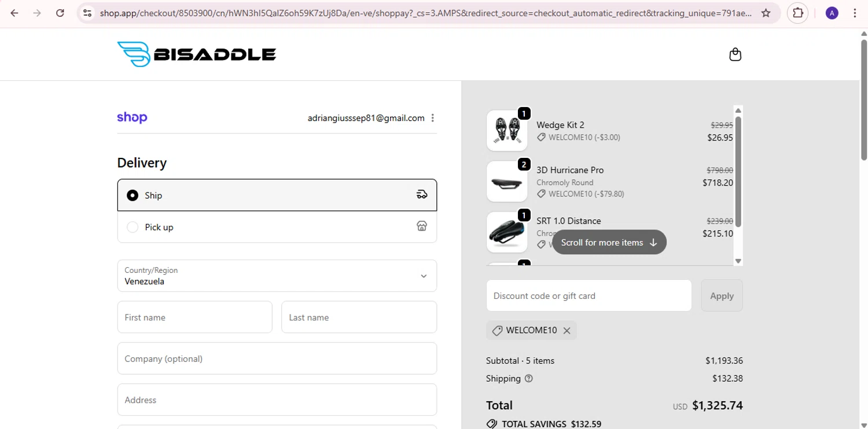Screen dimensions: 868x429
Task: Select the Pick up radio button
Action: coord(133,227)
